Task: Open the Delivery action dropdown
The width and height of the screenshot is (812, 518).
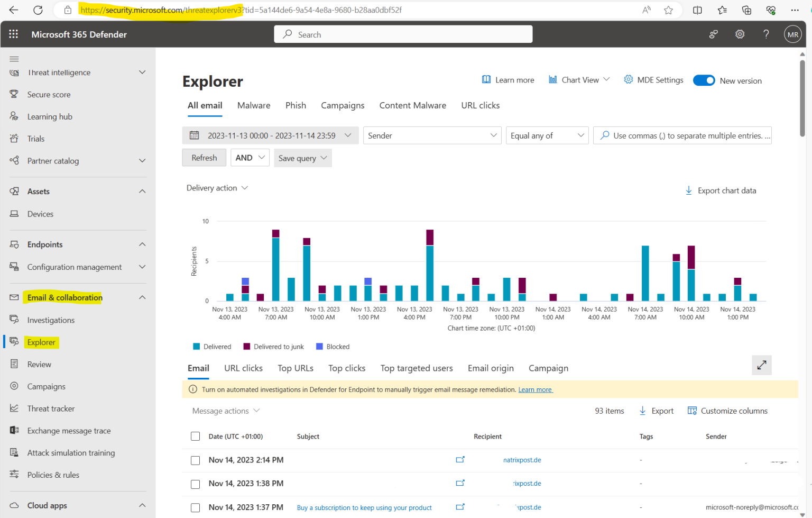Action: point(217,187)
